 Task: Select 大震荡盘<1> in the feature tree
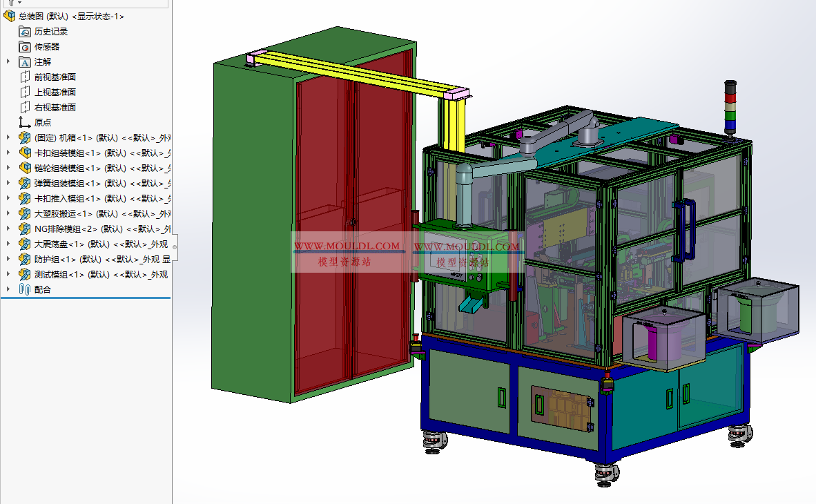[x=97, y=244]
